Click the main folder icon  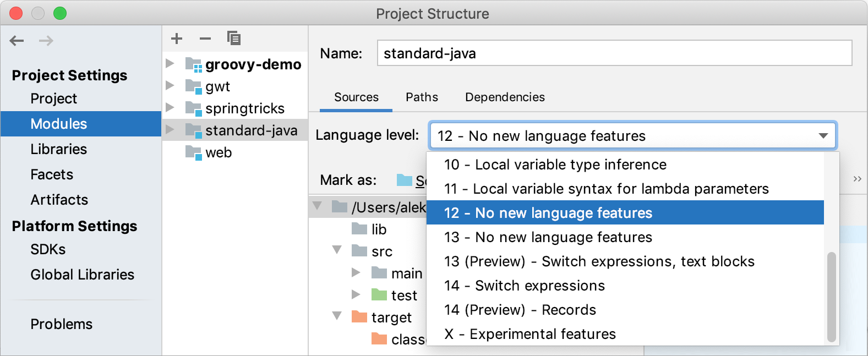click(x=379, y=272)
